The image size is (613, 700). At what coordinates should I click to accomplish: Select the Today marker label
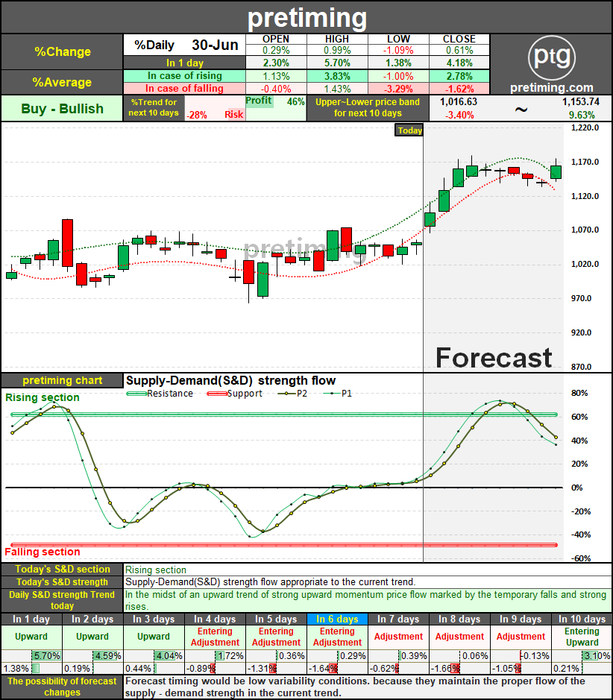tap(409, 130)
